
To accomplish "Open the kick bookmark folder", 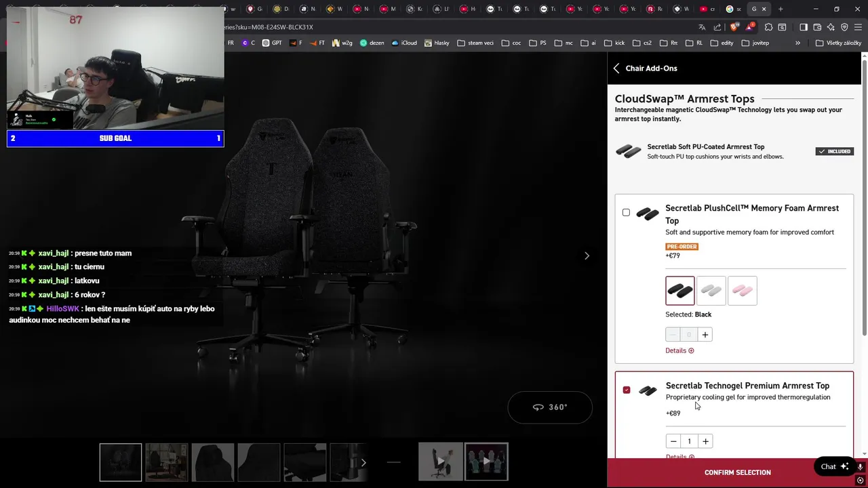I will pos(614,43).
